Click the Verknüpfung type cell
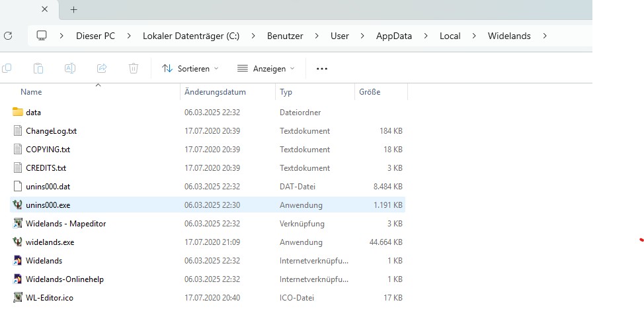This screenshot has height=333, width=644. tap(302, 223)
